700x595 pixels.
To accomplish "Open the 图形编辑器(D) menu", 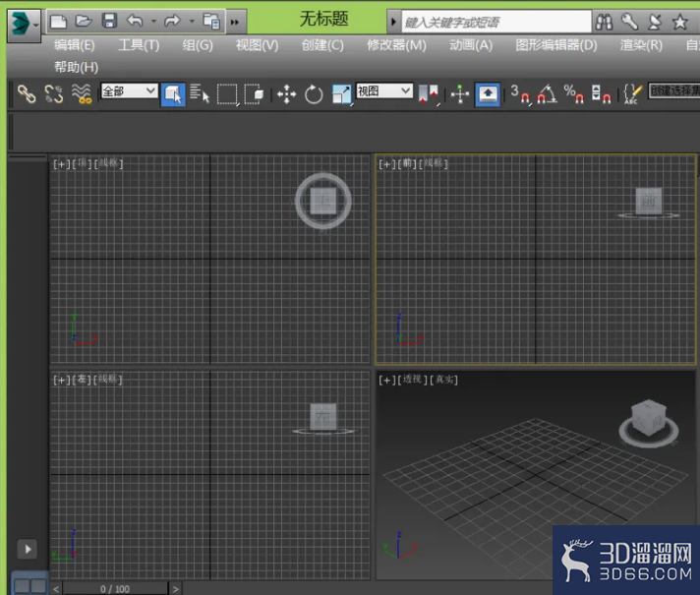I will point(556,45).
